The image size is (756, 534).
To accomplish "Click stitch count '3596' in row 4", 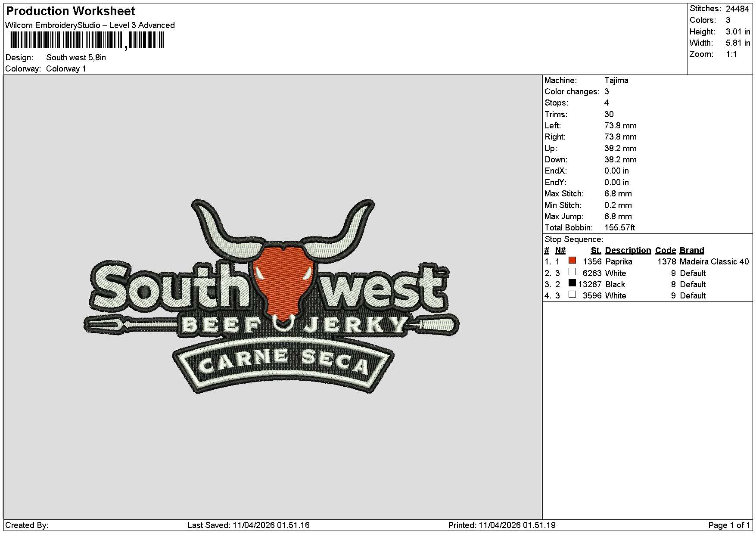I will (x=592, y=296).
